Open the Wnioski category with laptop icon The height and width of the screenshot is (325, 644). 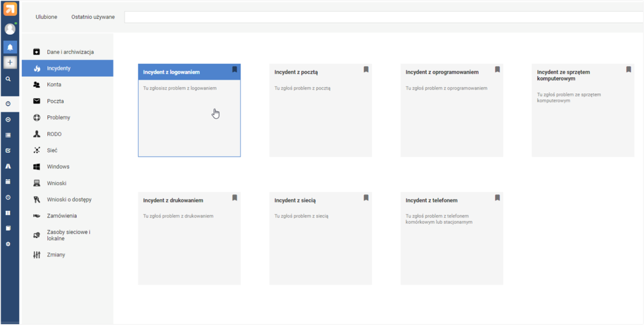pyautogui.click(x=68, y=183)
